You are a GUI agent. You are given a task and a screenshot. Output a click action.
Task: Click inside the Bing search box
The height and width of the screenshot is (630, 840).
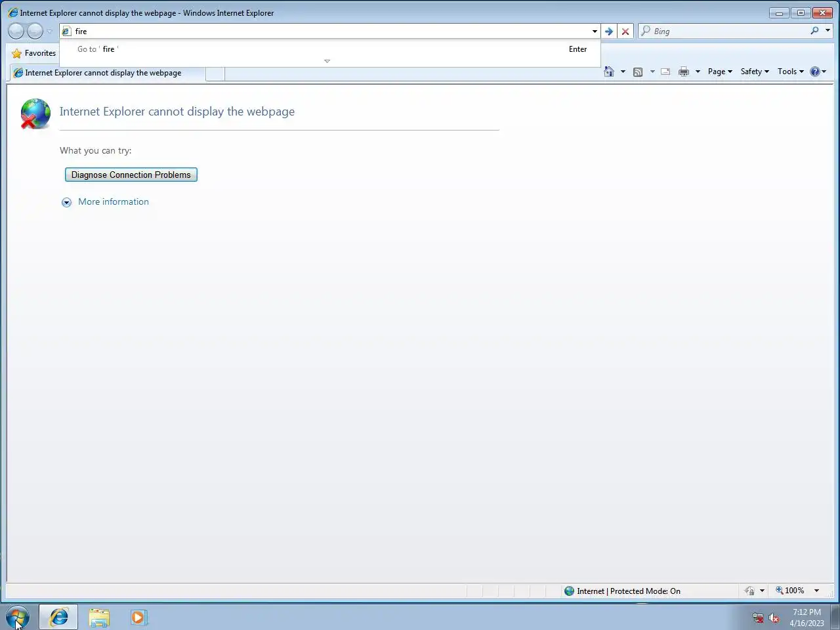tap(728, 31)
